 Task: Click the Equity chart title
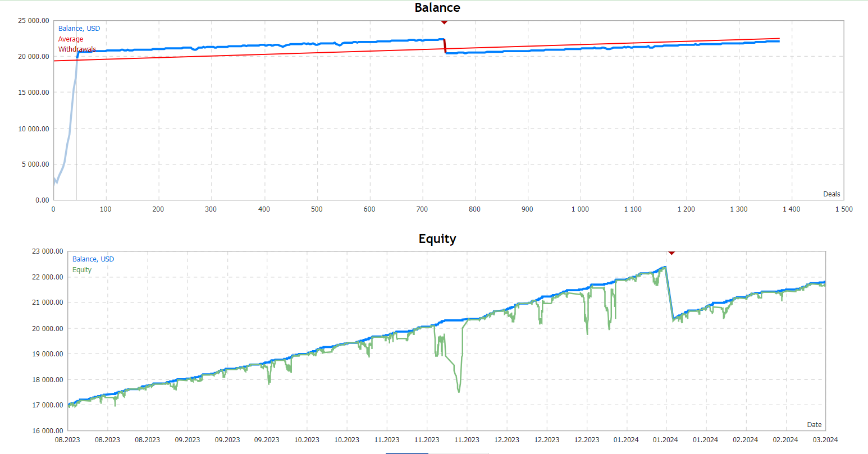click(437, 239)
